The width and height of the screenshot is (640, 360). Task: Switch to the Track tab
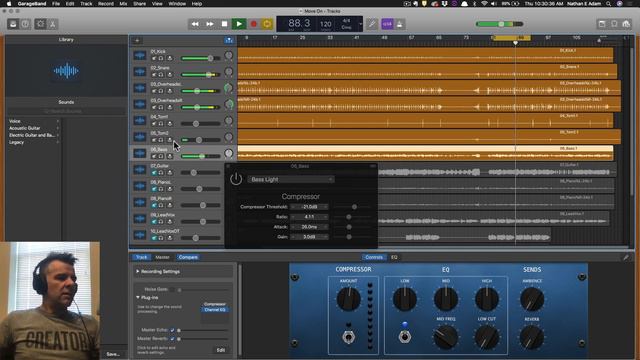(x=141, y=257)
